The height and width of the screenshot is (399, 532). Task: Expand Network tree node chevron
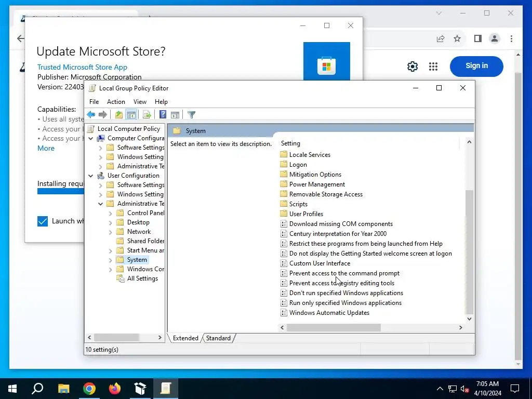click(110, 232)
